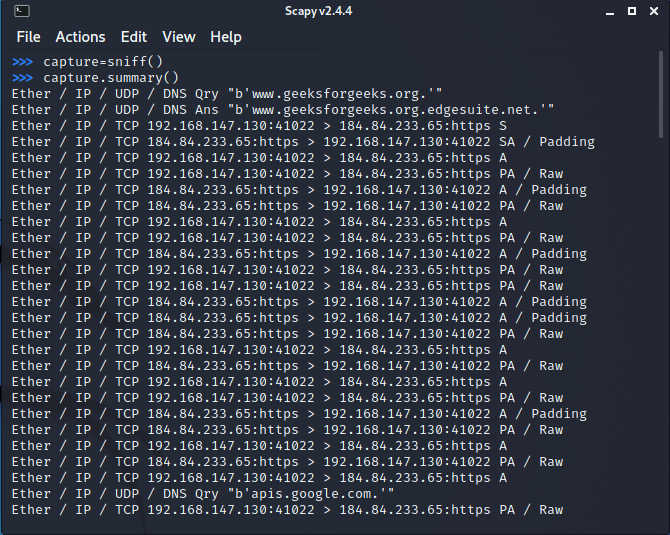The width and height of the screenshot is (670, 535).
Task: Click the capture=sniff() command line
Action: (x=102, y=62)
